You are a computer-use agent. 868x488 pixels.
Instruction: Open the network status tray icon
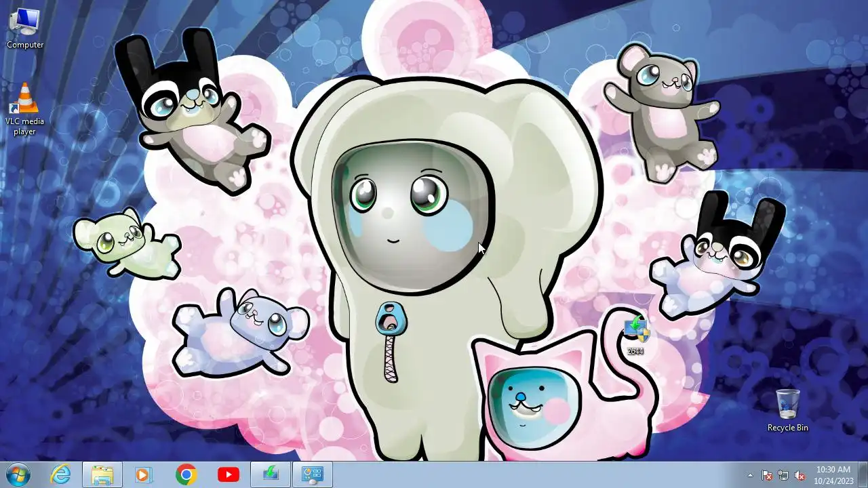coord(783,475)
